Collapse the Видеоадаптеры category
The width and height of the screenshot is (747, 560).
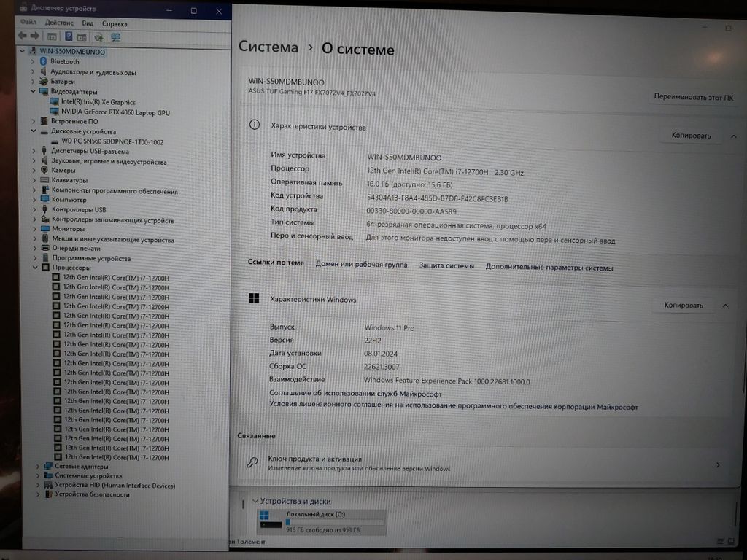pos(34,92)
